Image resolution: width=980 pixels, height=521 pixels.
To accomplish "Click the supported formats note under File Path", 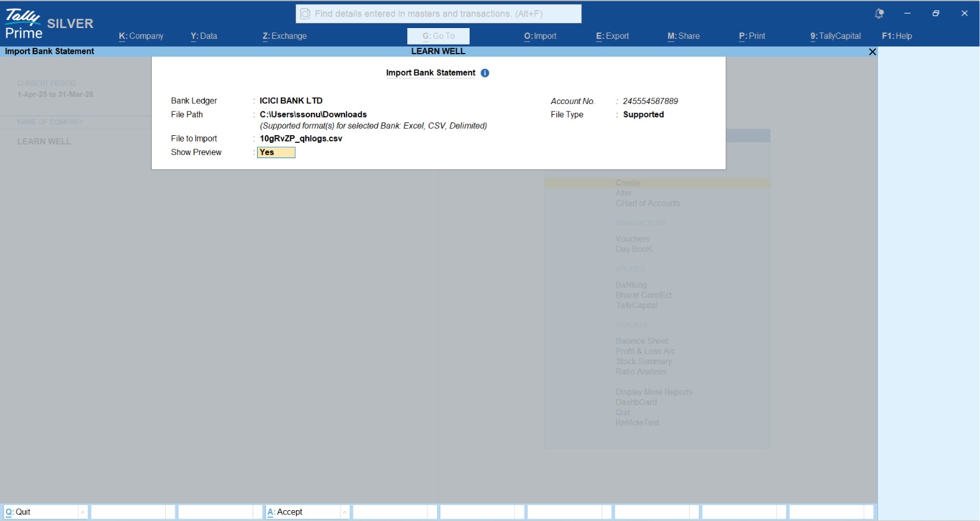I will click(x=373, y=126).
